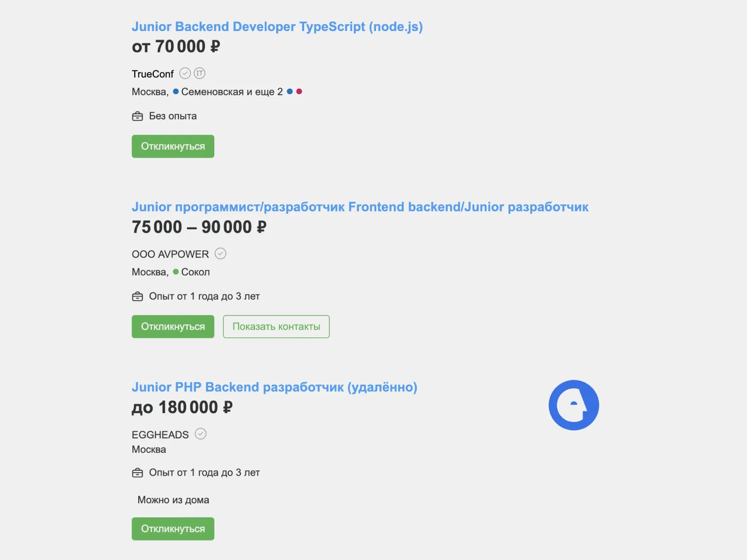The height and width of the screenshot is (560, 747).
Task: Open the EGGHEADS employer page
Action: pos(160,434)
